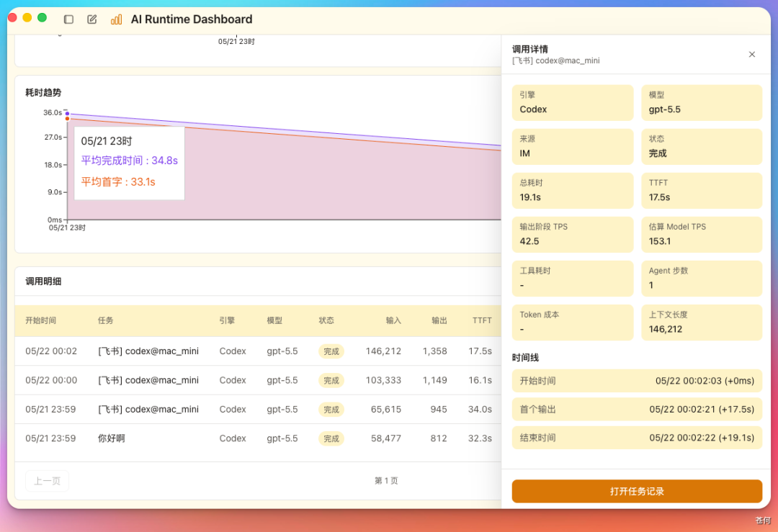Click the 1,358 output value

coord(434,351)
